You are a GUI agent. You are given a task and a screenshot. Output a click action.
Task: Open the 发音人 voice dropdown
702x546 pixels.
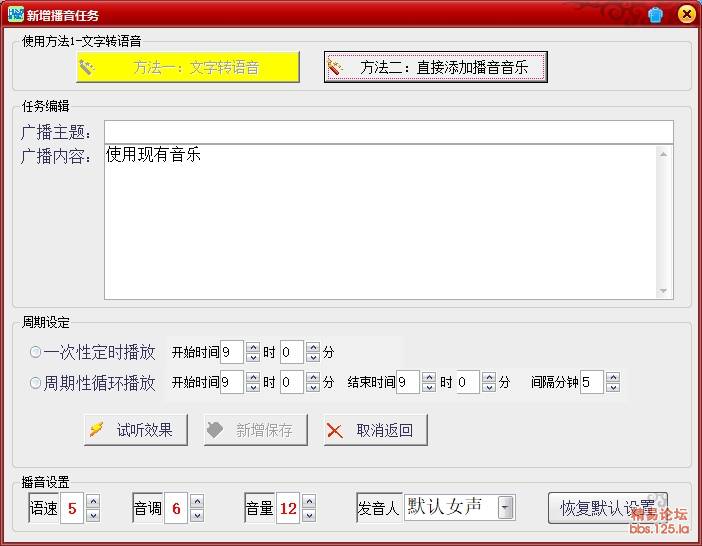pyautogui.click(x=505, y=507)
